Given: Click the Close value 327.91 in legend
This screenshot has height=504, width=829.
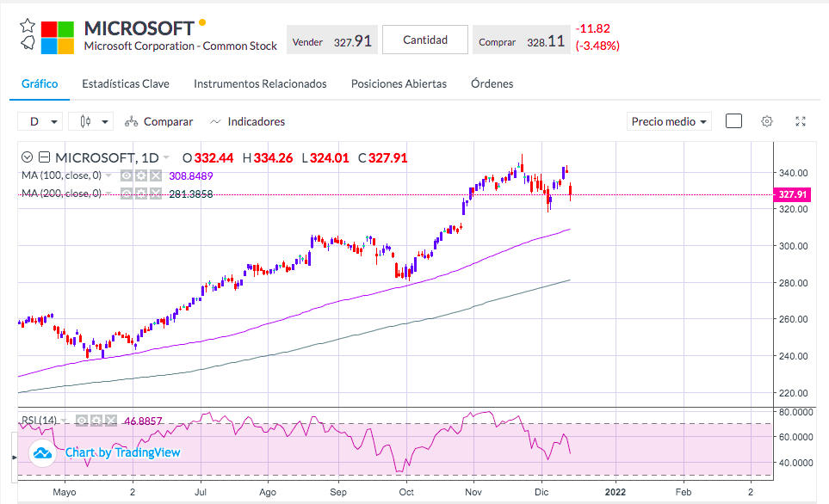Looking at the screenshot, I should [x=388, y=158].
